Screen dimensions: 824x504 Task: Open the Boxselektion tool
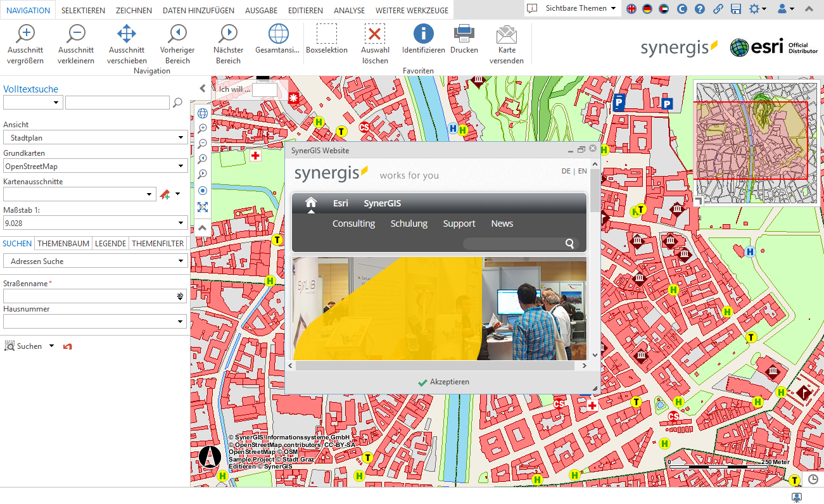[x=327, y=39]
